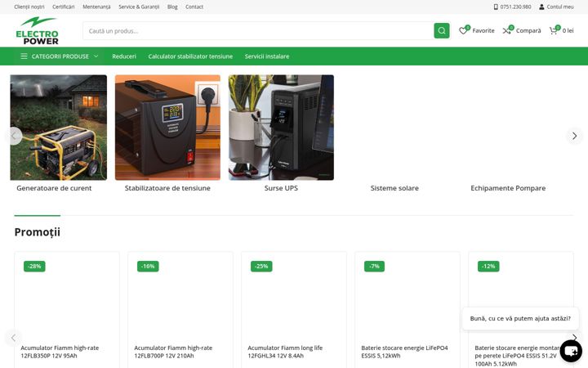Open the Contact page

pos(194,7)
